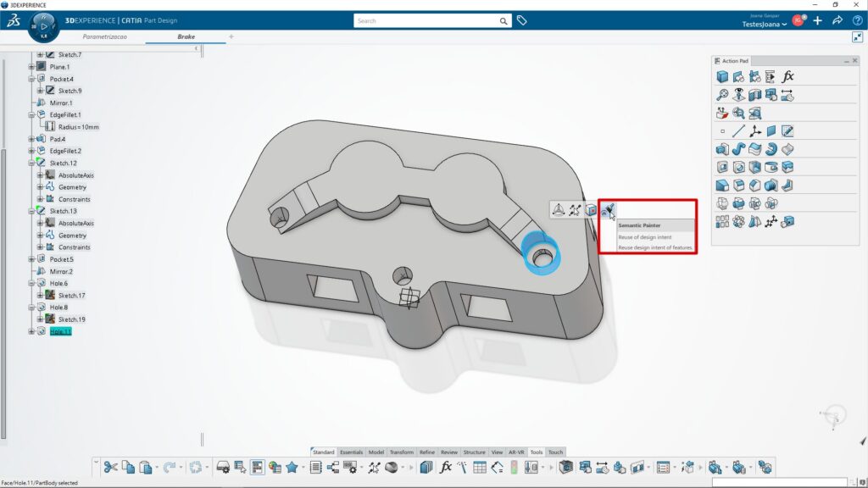The width and height of the screenshot is (868, 488).
Task: Expand the Pocket.5 tree node
Action: tap(32, 259)
